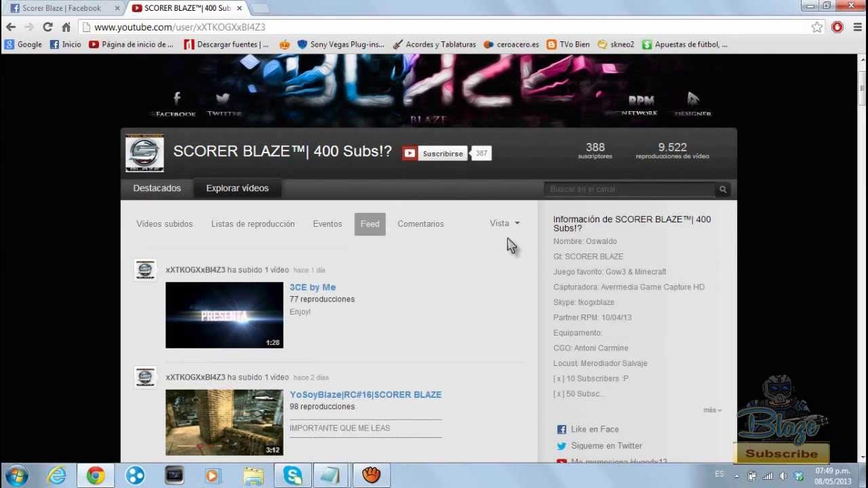Open the RPM Network banner icon
Screen dimensions: 868x488
point(639,104)
